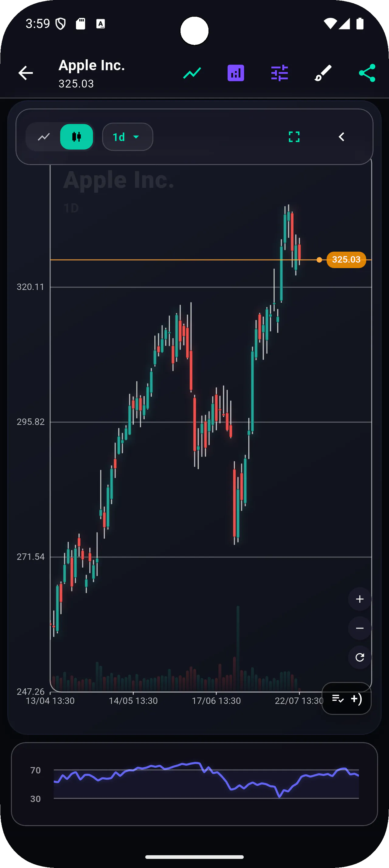The width and height of the screenshot is (389, 868).
Task: Click the 247.26 axis label
Action: click(30, 691)
